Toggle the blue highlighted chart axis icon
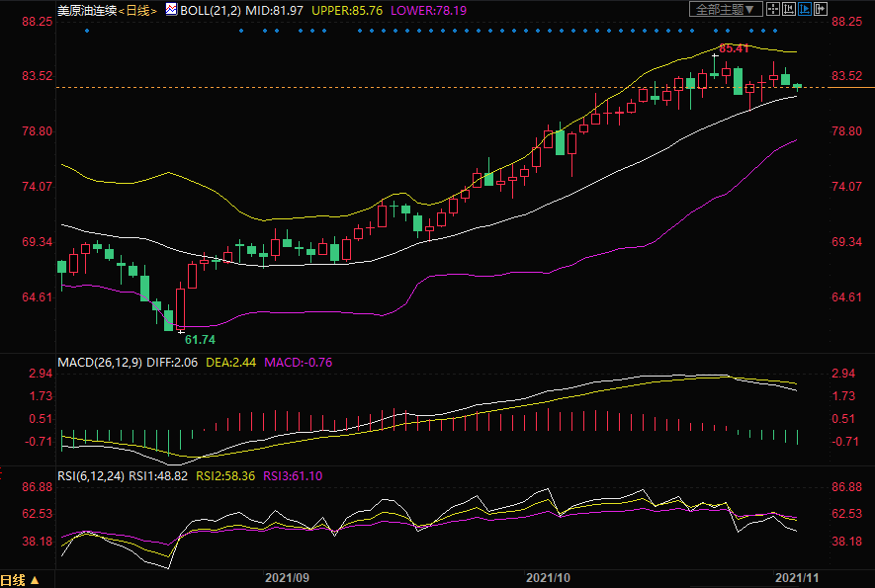Screen dimensions: 875x588 805,9
